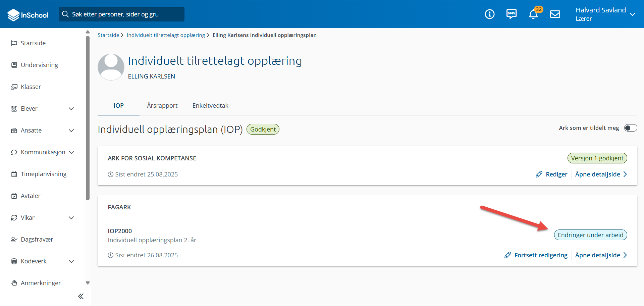Image resolution: width=644 pixels, height=306 pixels.
Task: Expand the Kodeverk menu chevron
Action: click(71, 261)
